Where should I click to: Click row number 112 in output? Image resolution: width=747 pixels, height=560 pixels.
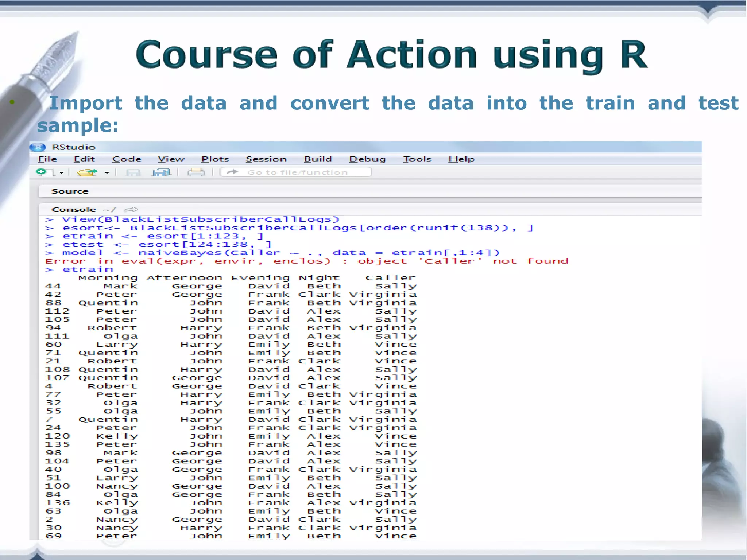click(57, 311)
